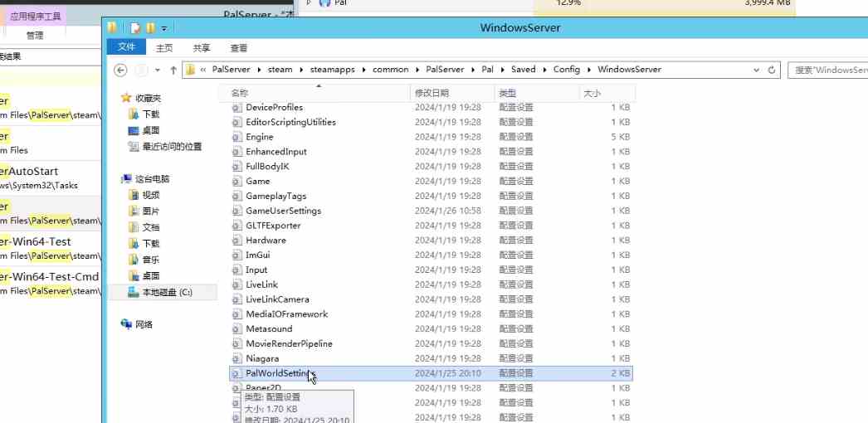Image resolution: width=868 pixels, height=423 pixels.
Task: Select the GLTFExporter file icon
Action: click(237, 226)
